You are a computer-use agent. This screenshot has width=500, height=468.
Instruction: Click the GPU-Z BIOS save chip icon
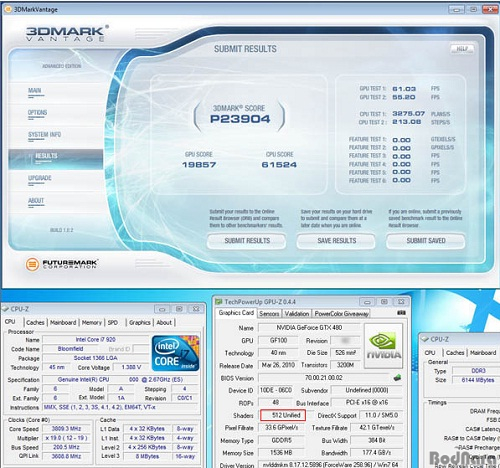tap(397, 378)
